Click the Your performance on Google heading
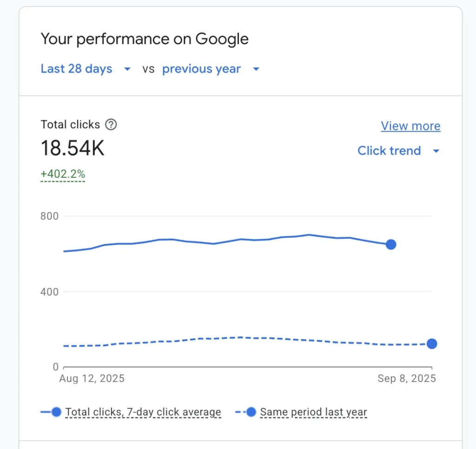This screenshot has height=449, width=476. pyautogui.click(x=145, y=39)
